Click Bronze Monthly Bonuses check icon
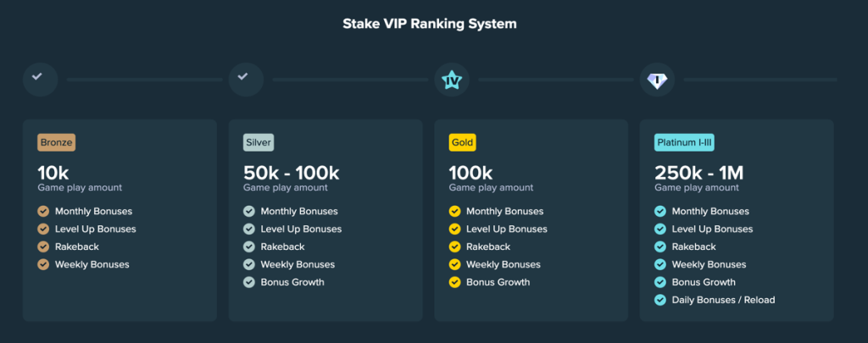This screenshot has width=868, height=343. [x=43, y=211]
